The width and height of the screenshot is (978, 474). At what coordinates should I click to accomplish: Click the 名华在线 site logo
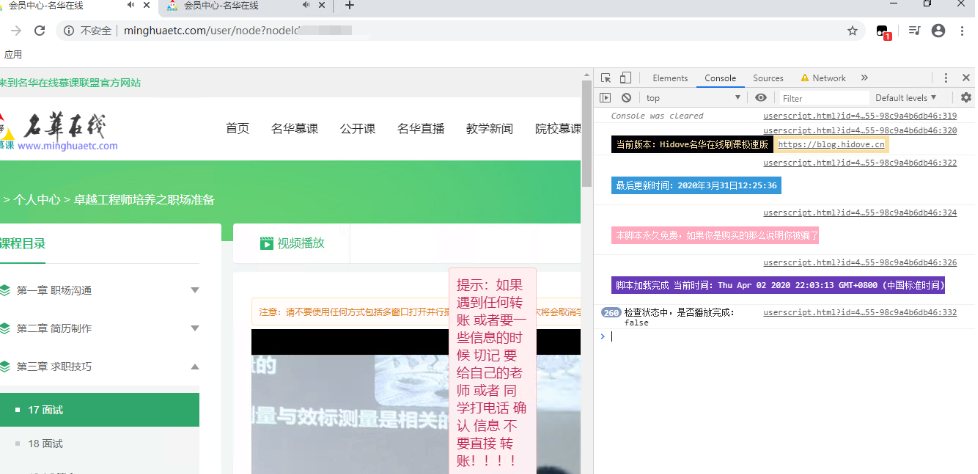click(59, 132)
